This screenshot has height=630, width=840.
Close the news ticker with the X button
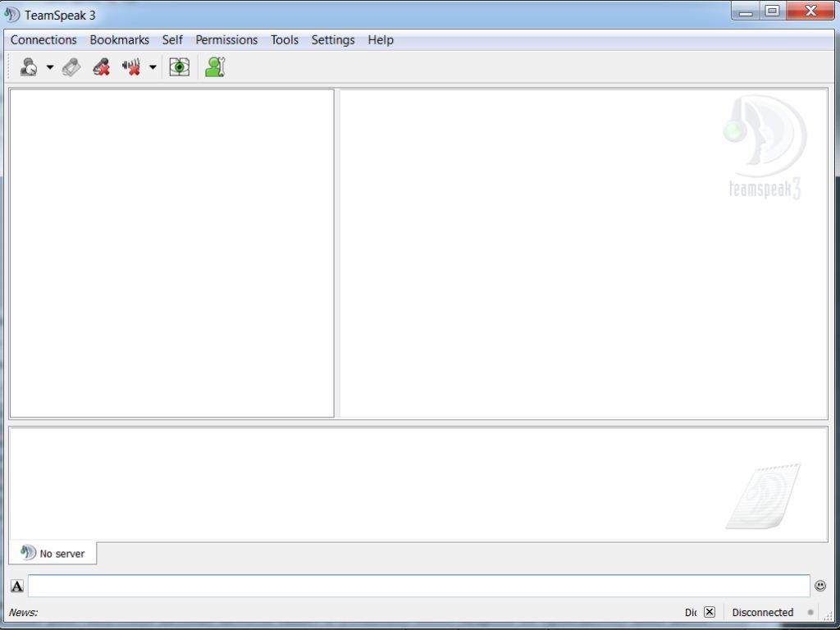(x=710, y=612)
